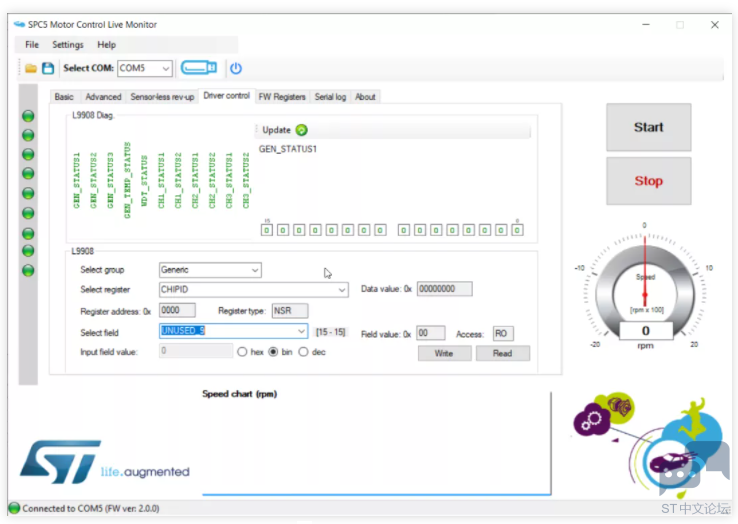Click the Access RO field

point(503,334)
